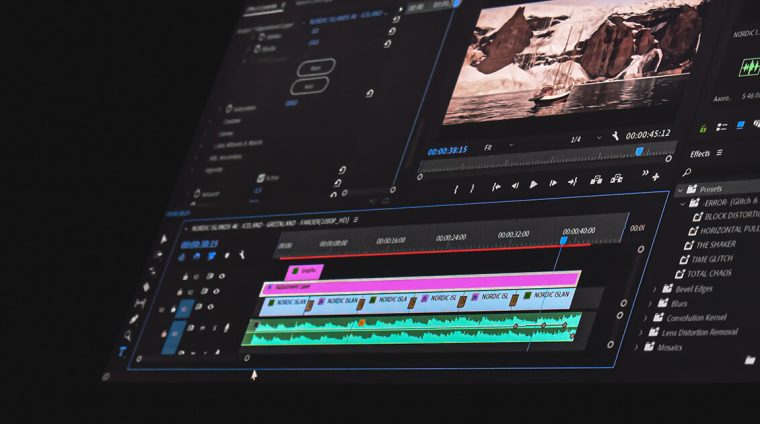Click the Program monitor scrubber playhead
The width and height of the screenshot is (760, 424).
[x=639, y=152]
